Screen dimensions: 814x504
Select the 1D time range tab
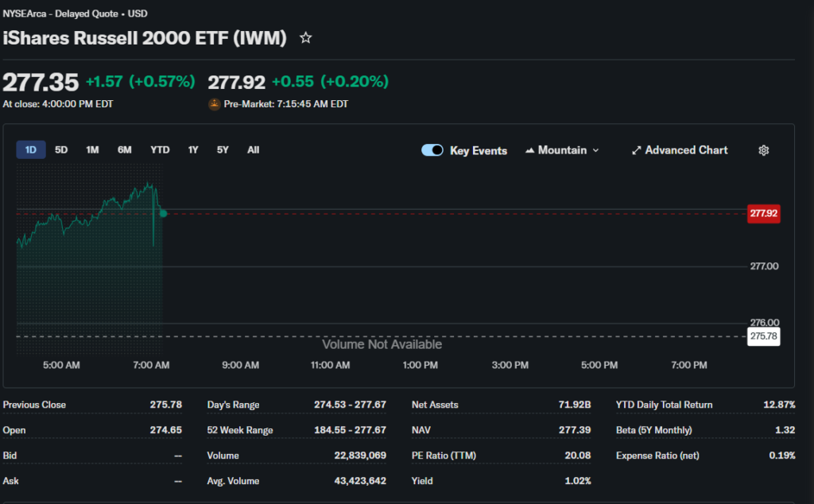click(x=31, y=149)
